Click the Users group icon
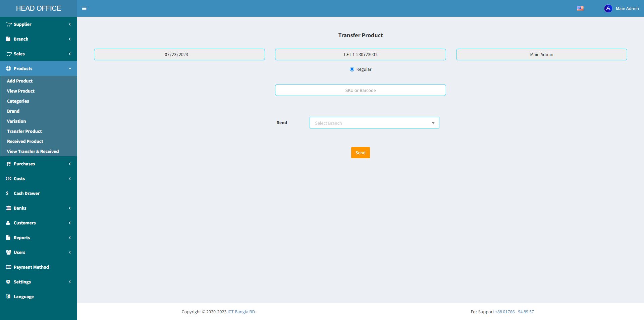Screen dimensions: 644x320 (9, 252)
